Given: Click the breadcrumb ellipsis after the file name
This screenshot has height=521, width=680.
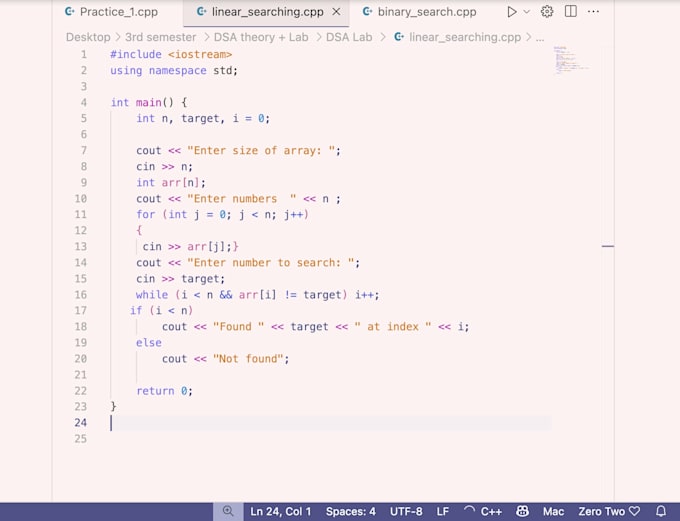Looking at the screenshot, I should 540,38.
